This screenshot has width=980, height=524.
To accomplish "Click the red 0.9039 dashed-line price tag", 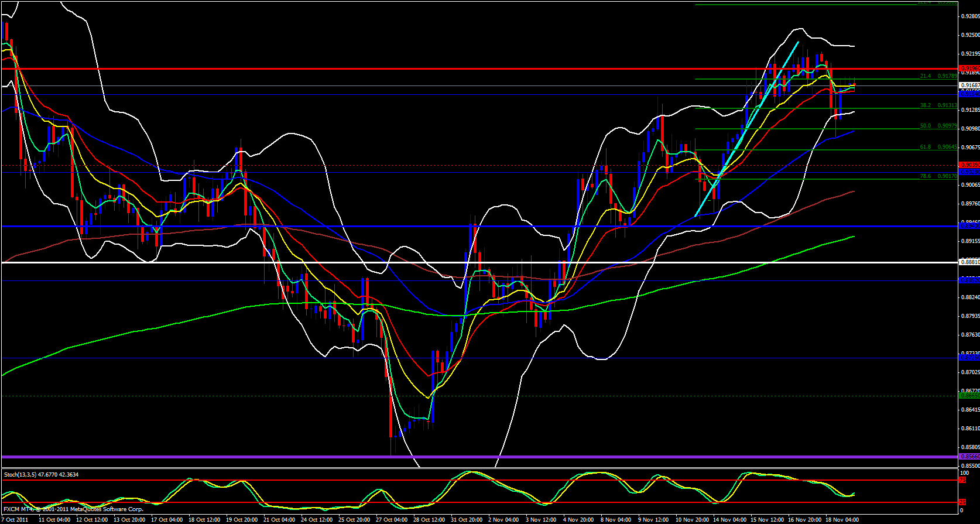I will (x=969, y=165).
